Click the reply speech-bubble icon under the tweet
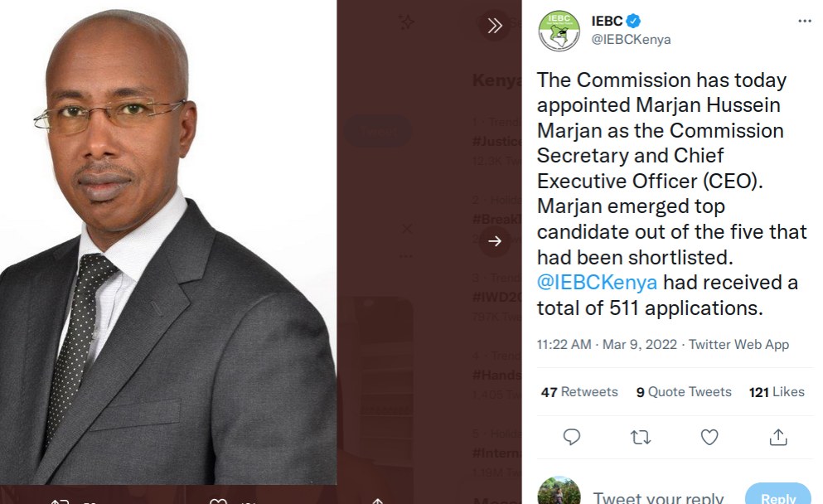Viewport: 823px width, 504px height. click(x=572, y=435)
